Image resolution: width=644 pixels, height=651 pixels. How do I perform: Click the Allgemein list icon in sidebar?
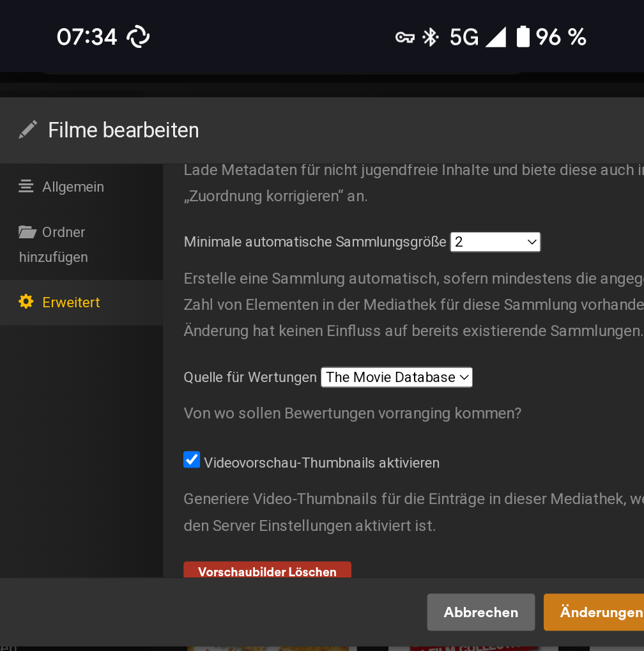coord(26,187)
